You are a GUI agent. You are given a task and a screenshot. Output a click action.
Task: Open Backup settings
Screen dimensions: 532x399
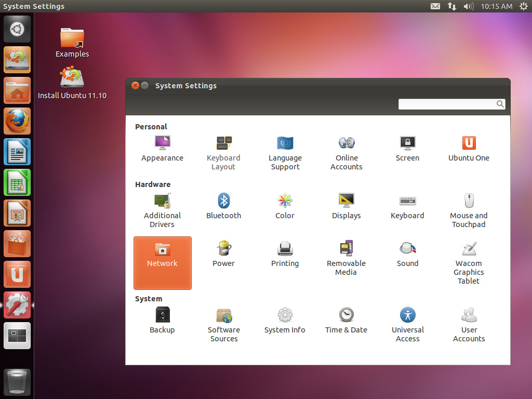click(x=162, y=320)
